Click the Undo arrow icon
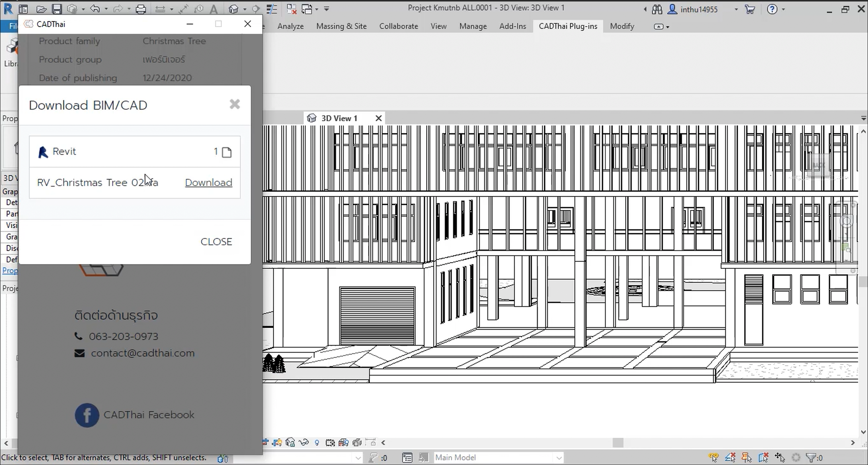 coord(95,9)
